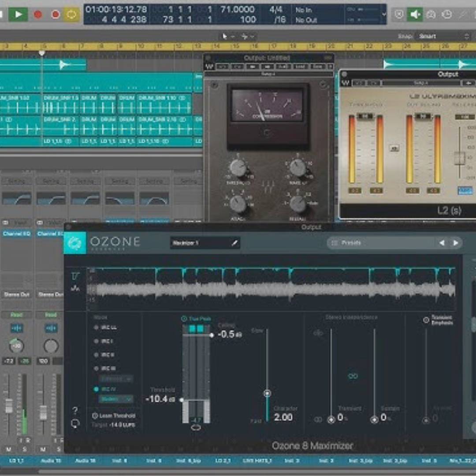The width and height of the screenshot is (476, 476).
Task: Select the IRC II mode radio button
Action: pos(96,355)
